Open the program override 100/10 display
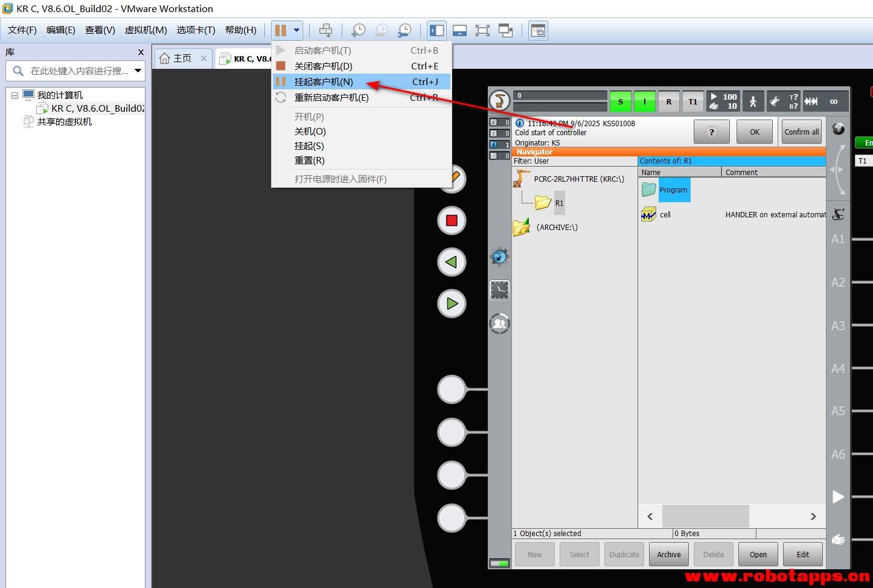The width and height of the screenshot is (873, 588). point(723,101)
